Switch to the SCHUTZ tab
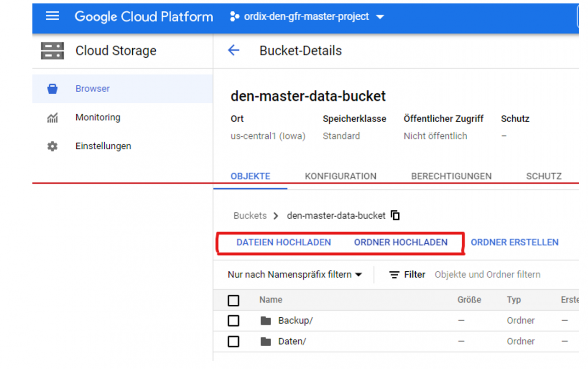Image resolution: width=588 pixels, height=369 pixels. [x=544, y=176]
